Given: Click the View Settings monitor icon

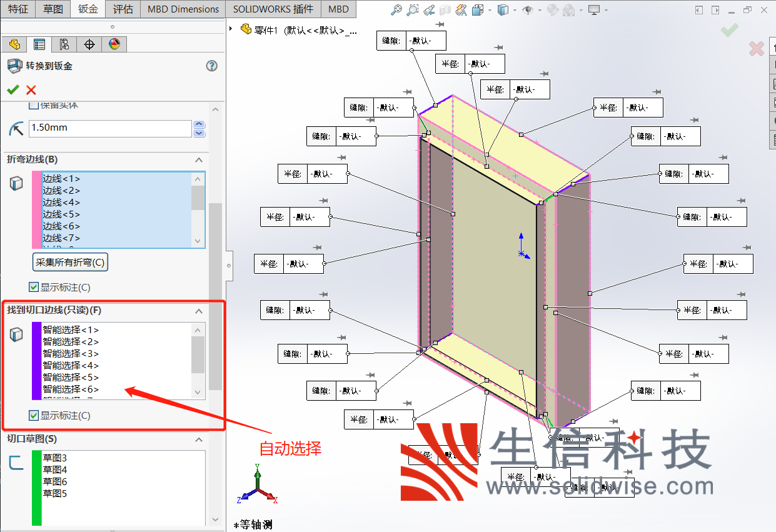Looking at the screenshot, I should click(594, 9).
